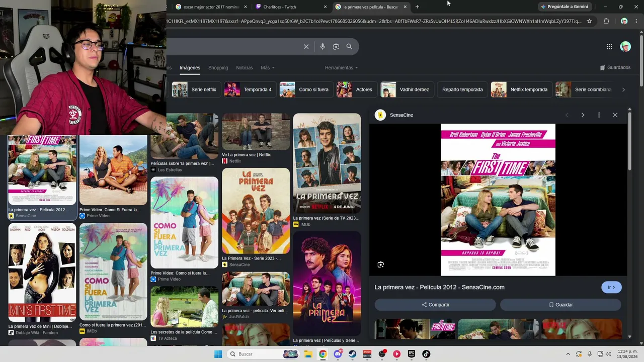Click the Pregúntale a Gemini button

point(564,7)
